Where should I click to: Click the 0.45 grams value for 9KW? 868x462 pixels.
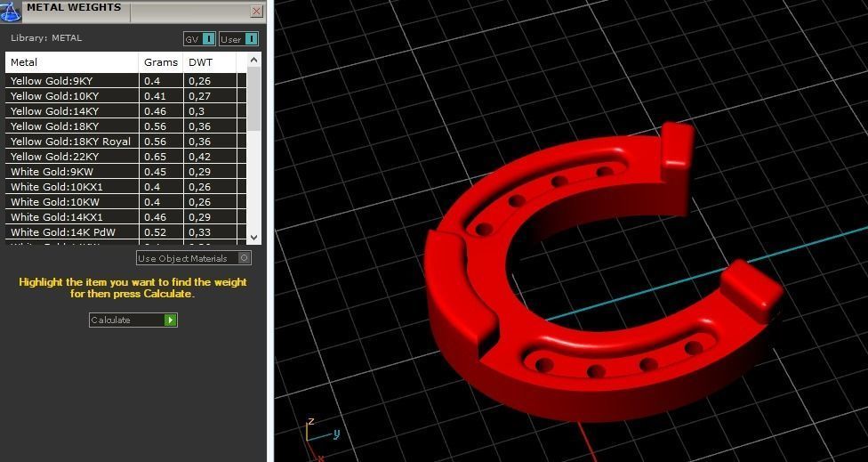click(x=155, y=172)
